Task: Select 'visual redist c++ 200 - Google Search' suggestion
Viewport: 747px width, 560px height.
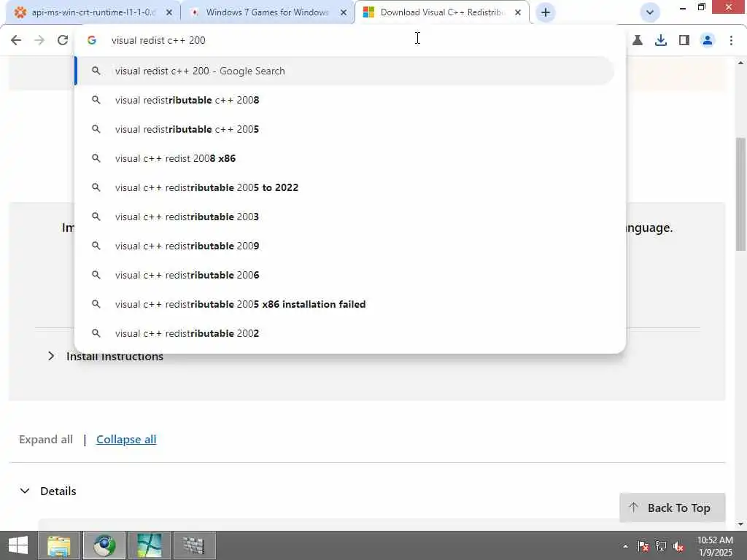Action: pyautogui.click(x=345, y=71)
